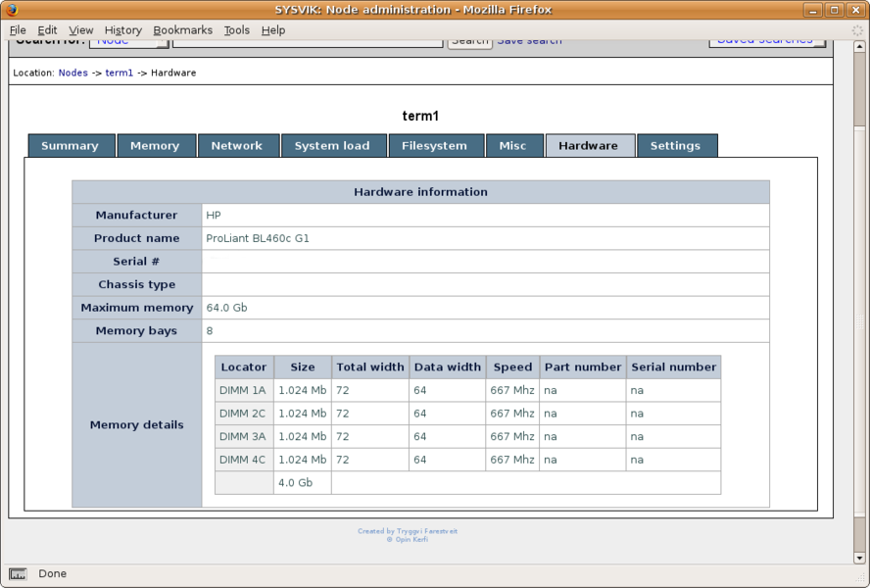Click the HP manufacturer value
The height and width of the screenshot is (588, 870).
click(214, 216)
